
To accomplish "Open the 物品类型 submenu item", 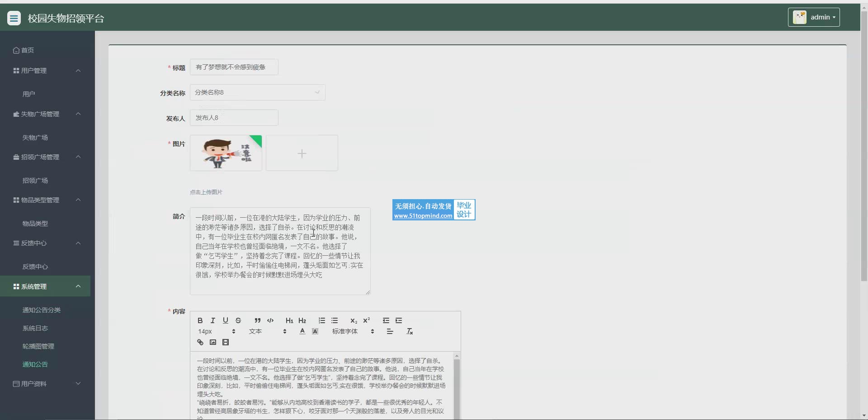I will [x=35, y=224].
